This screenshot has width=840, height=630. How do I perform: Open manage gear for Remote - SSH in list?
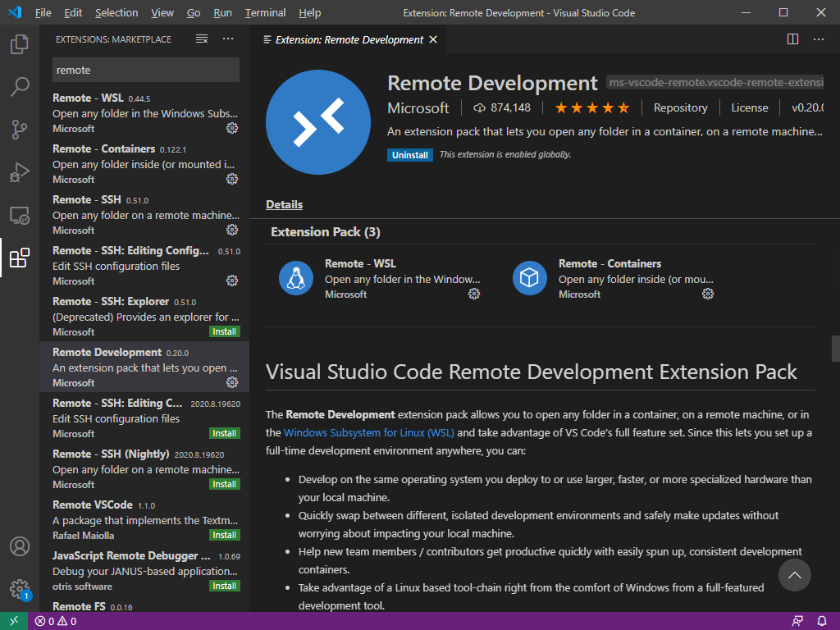232,230
